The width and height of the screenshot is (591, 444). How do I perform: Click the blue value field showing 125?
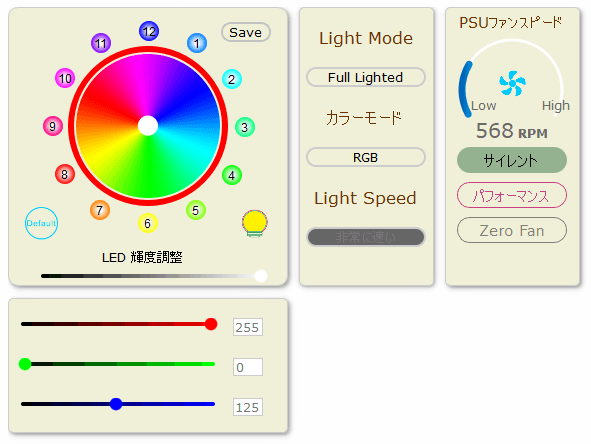coord(248,407)
